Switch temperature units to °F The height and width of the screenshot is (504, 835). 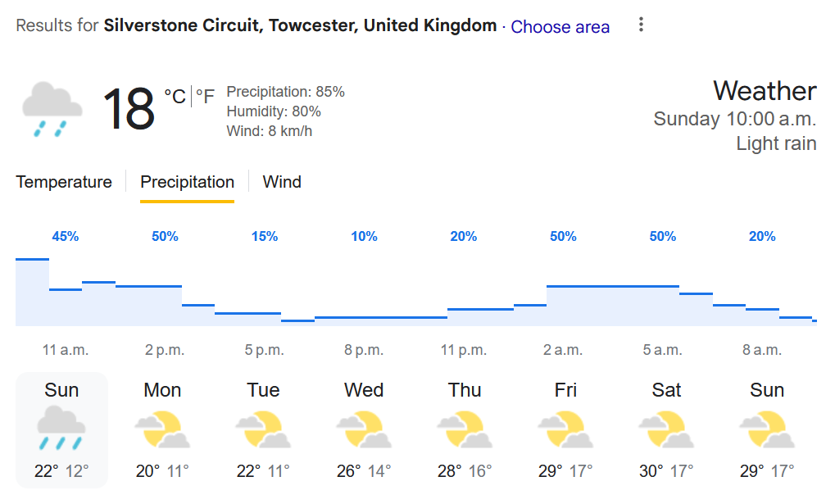pos(205,97)
